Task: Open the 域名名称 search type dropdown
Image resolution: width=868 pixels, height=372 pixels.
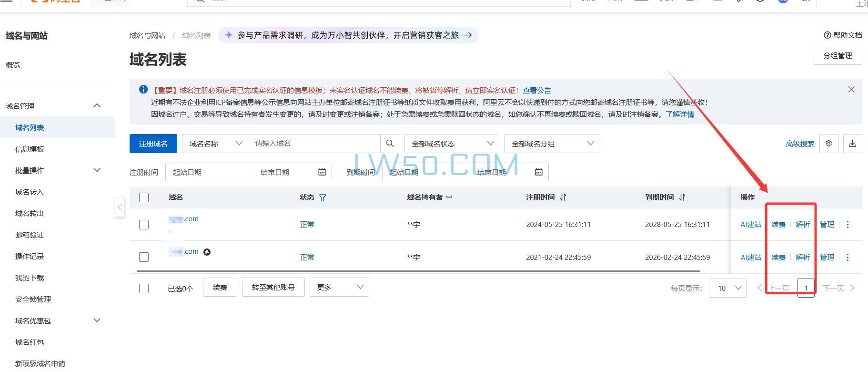Action: point(215,144)
